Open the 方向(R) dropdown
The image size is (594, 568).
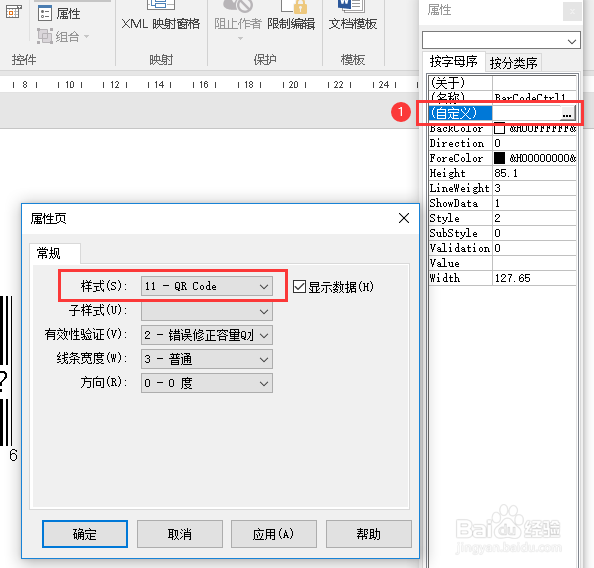click(206, 383)
